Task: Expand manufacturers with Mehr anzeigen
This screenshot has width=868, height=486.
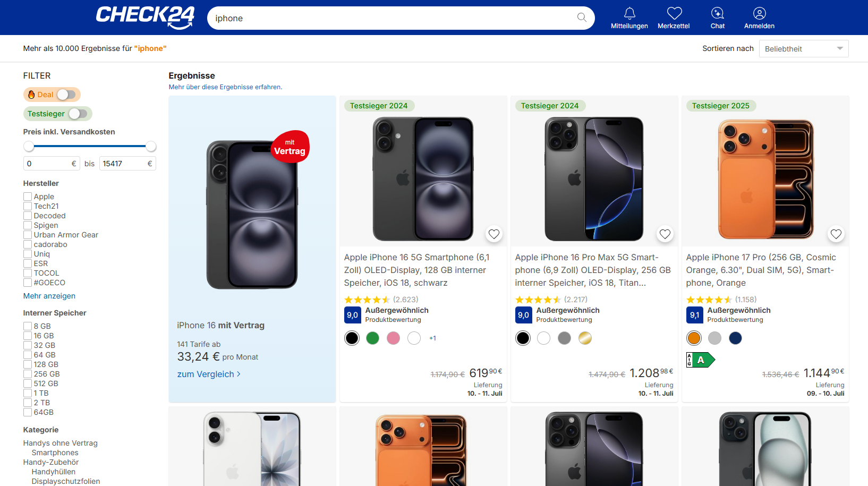Action: click(49, 296)
